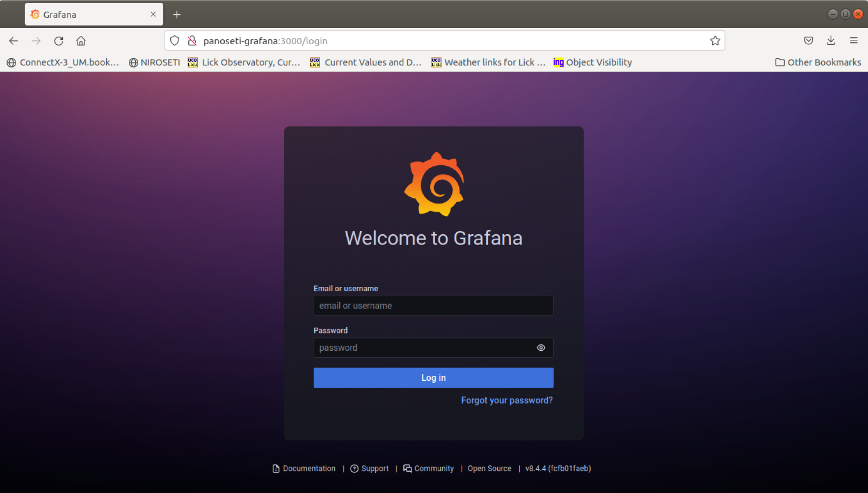Reload the current page
Screen dimensions: 868x493
coord(59,41)
